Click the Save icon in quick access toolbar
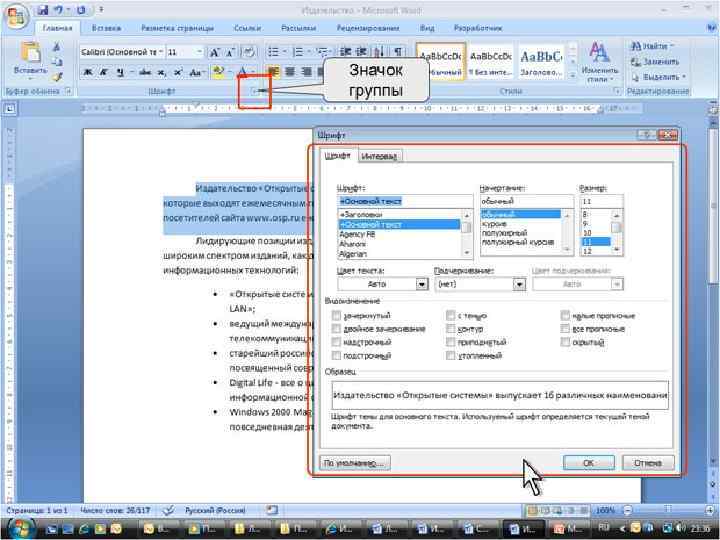720x540 pixels. [43, 10]
